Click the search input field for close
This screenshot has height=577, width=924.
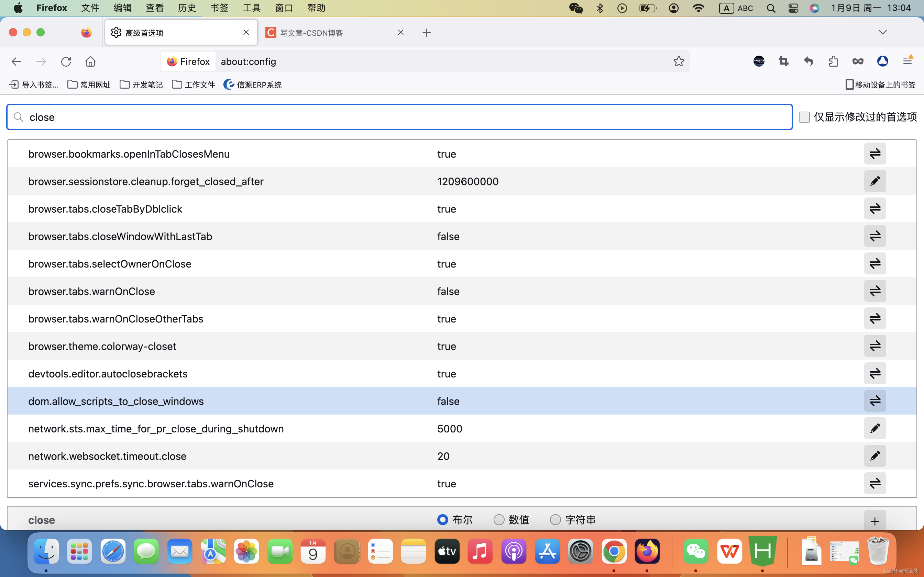click(x=399, y=117)
